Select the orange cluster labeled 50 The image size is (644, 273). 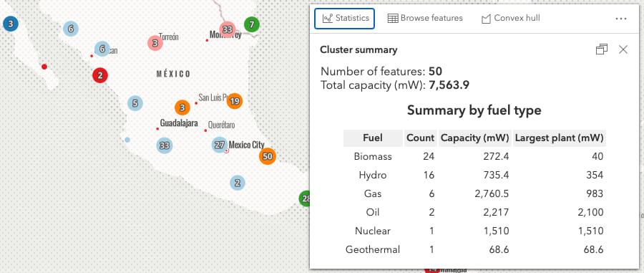tap(268, 156)
